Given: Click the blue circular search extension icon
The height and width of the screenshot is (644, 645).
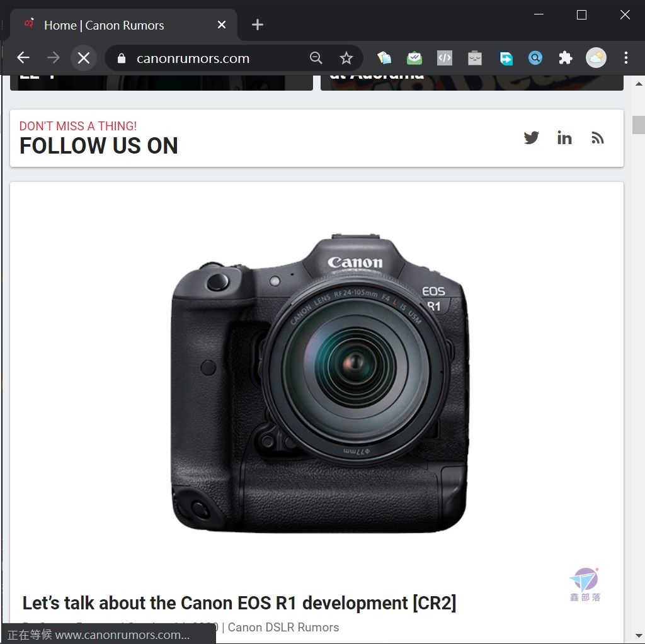Looking at the screenshot, I should click(x=535, y=58).
